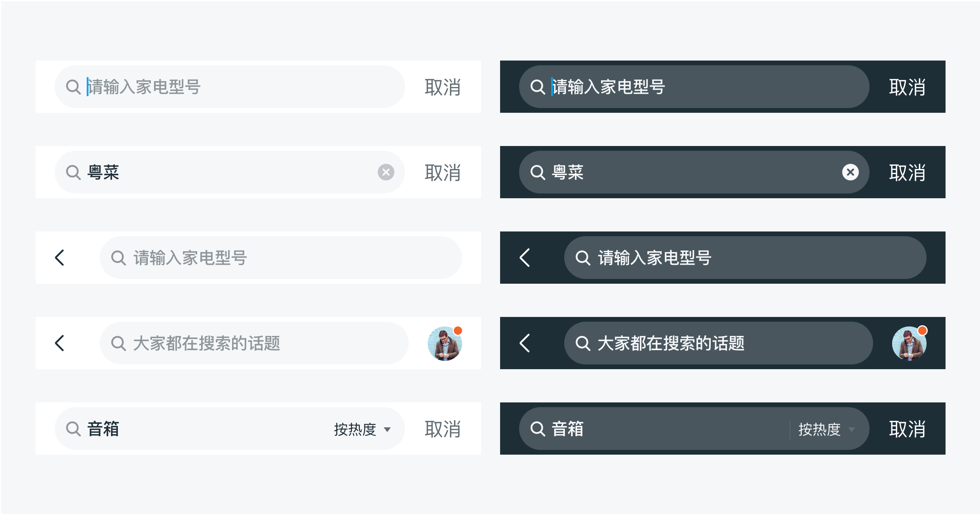
Task: Click 取消 beside light 粤菜 search
Action: pyautogui.click(x=443, y=173)
